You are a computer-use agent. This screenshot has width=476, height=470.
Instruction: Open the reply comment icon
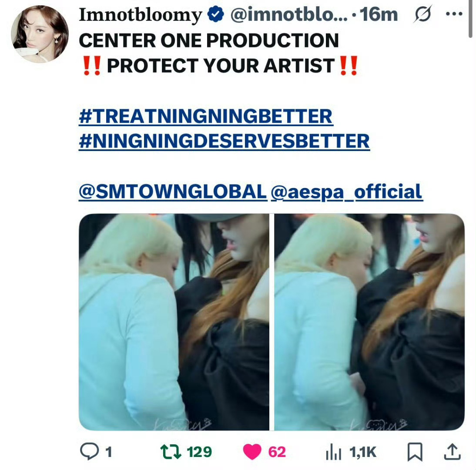pos(89,451)
